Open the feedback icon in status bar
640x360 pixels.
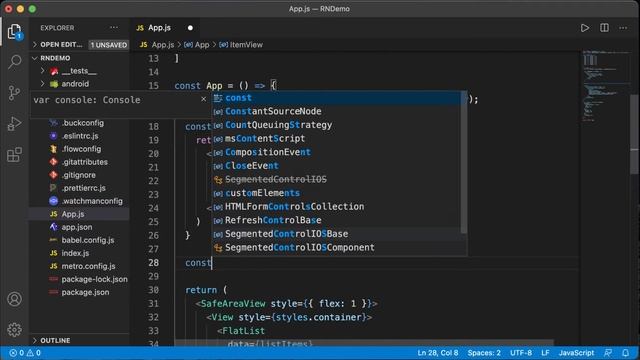608,353
